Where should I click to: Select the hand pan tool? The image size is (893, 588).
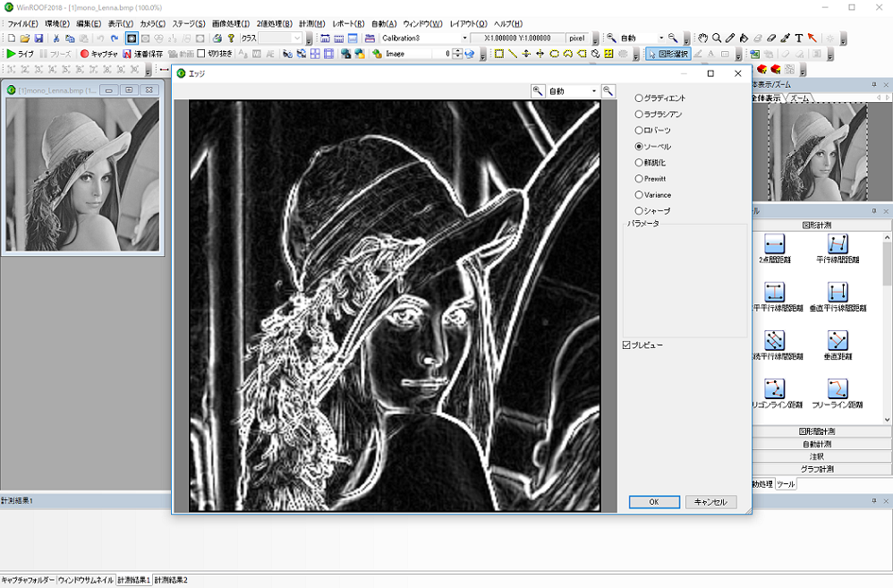coord(702,38)
